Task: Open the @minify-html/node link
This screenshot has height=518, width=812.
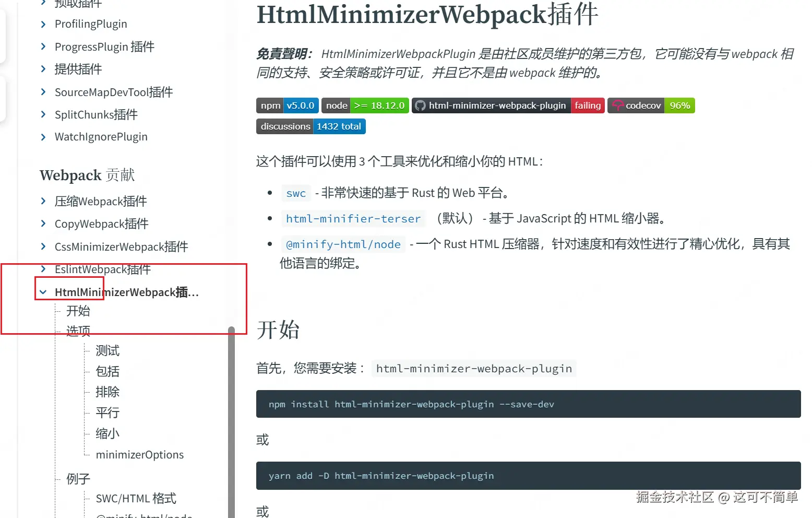Action: coord(343,244)
